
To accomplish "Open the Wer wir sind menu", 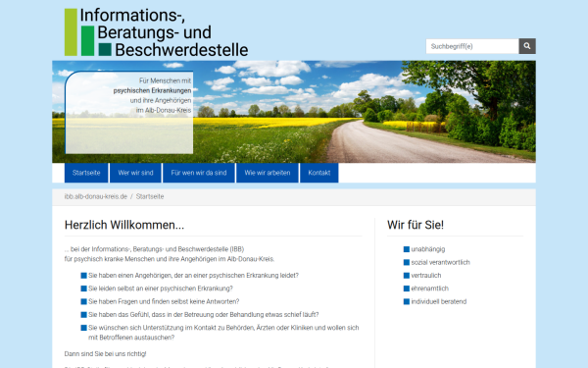I will click(x=135, y=173).
